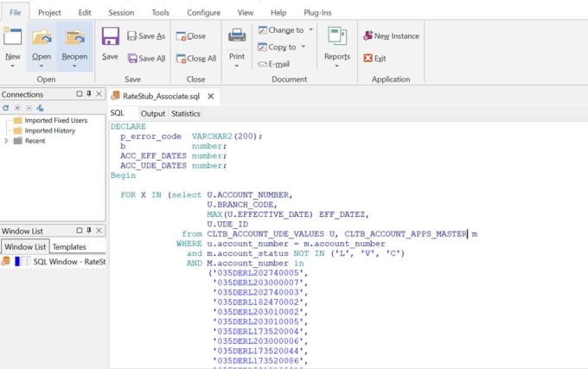The width and height of the screenshot is (588, 369).
Task: Open the Edit ribbon tab
Action: point(85,13)
